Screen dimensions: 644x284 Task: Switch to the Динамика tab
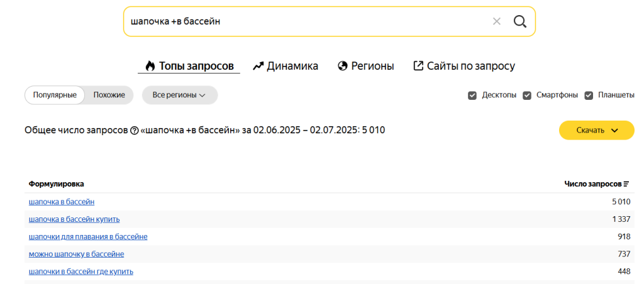[x=286, y=66]
